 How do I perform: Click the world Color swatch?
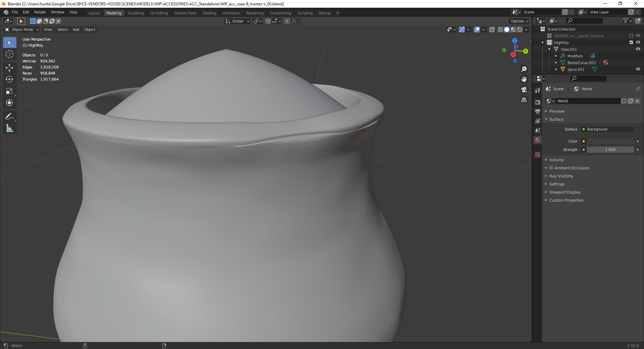(x=610, y=141)
